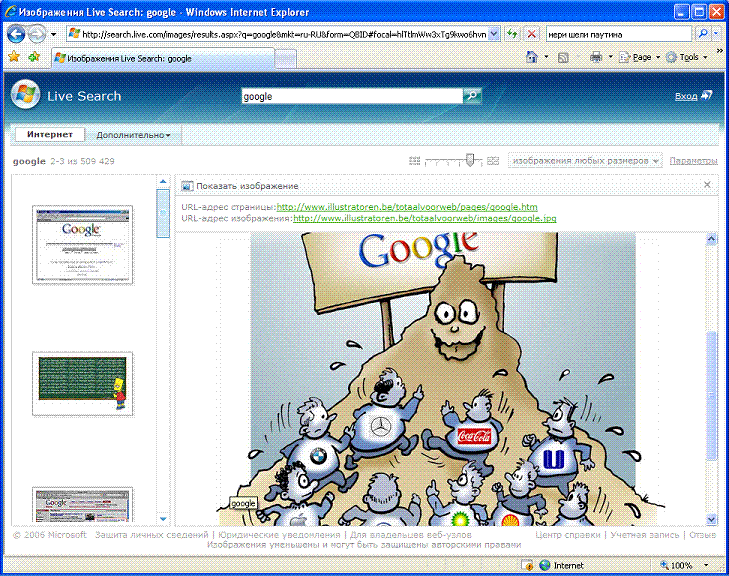
Task: Select the Интернет tab
Action: pyautogui.click(x=49, y=135)
